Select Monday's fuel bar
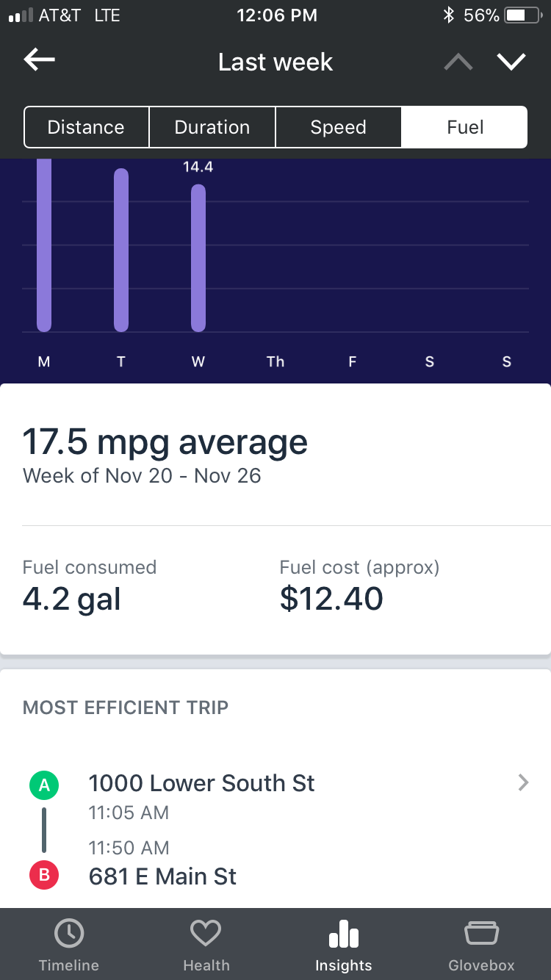 click(x=44, y=246)
